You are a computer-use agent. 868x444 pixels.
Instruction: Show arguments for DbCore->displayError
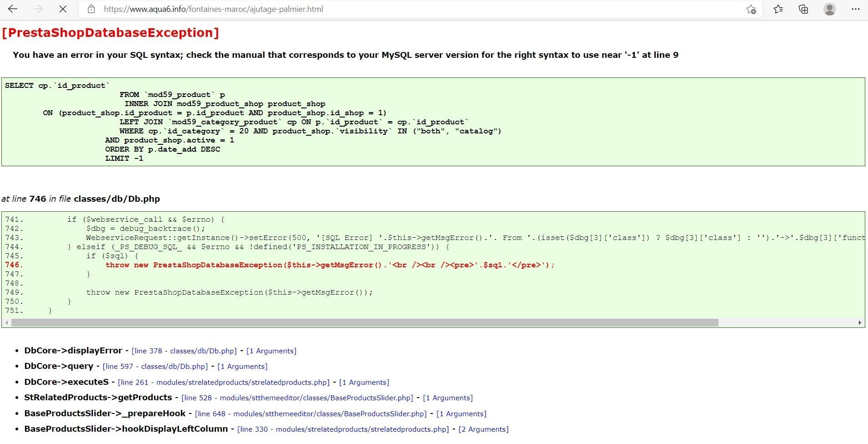click(272, 351)
